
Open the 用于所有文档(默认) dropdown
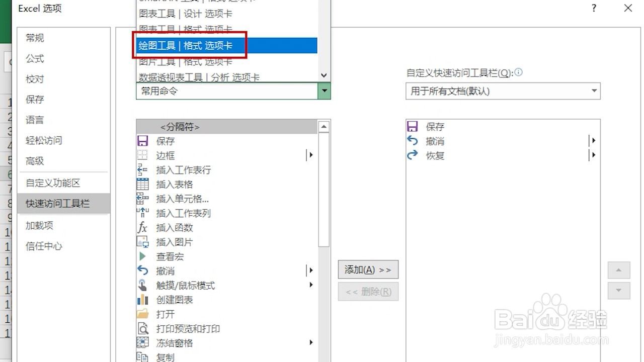coord(595,91)
